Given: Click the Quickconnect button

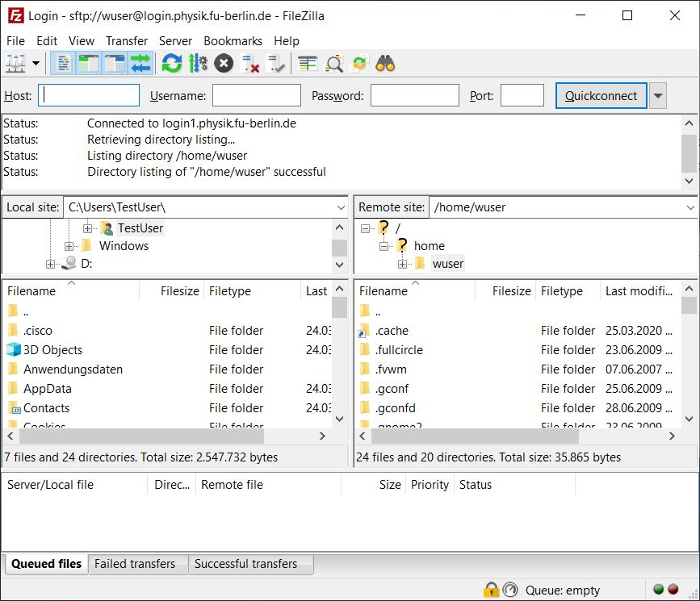Looking at the screenshot, I should click(601, 95).
